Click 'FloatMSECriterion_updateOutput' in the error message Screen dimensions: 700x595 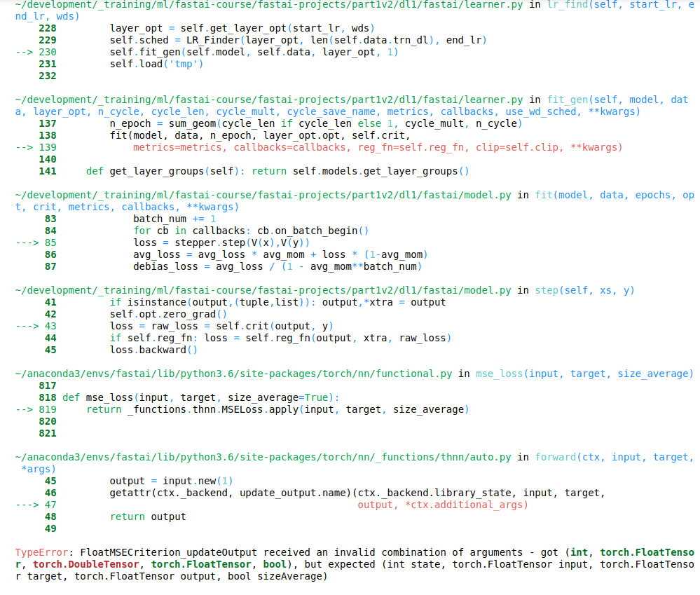[168, 552]
